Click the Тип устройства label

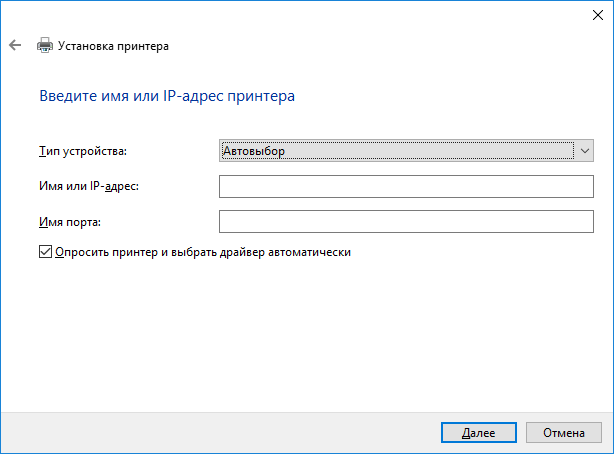tap(83, 151)
